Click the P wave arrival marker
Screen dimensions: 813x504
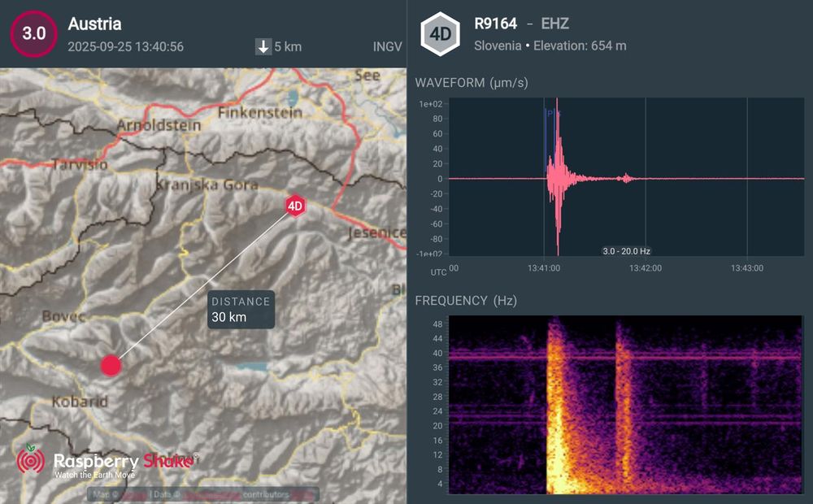pos(550,113)
